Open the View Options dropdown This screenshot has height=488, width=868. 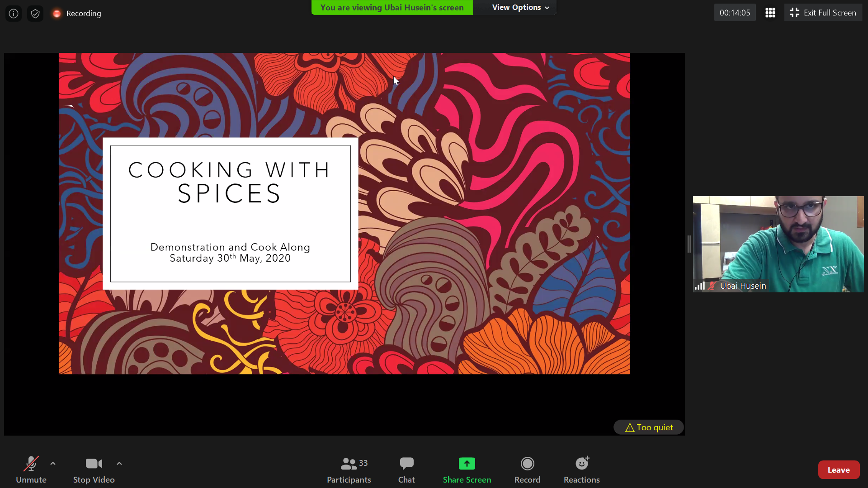click(520, 7)
